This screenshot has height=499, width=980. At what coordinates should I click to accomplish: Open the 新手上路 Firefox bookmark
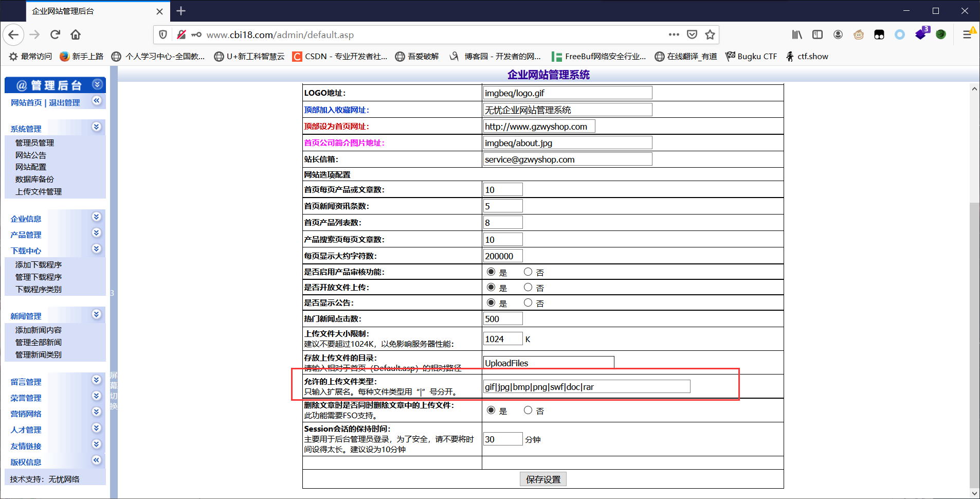[82, 57]
